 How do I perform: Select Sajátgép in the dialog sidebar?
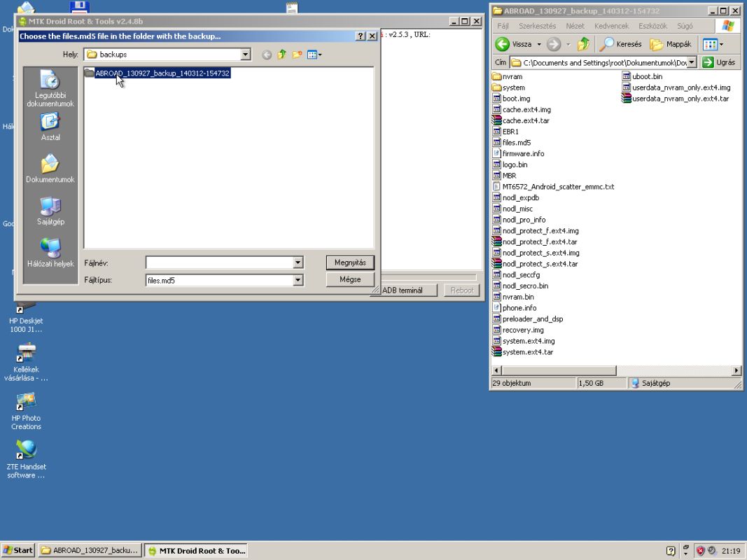point(50,211)
